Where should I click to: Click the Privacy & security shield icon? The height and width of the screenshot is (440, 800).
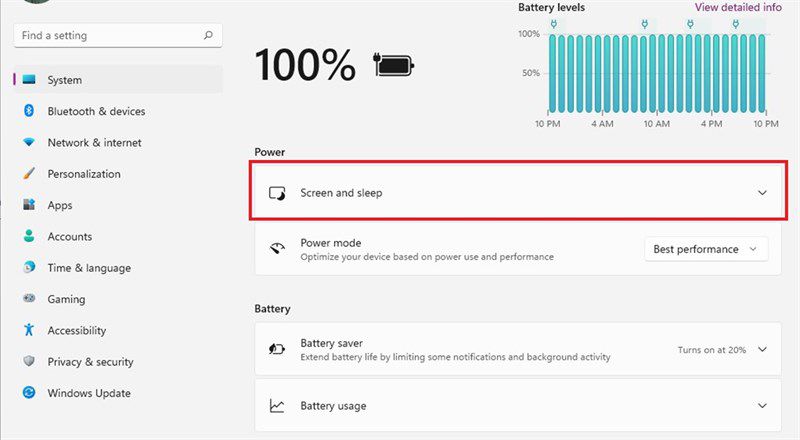coord(29,361)
